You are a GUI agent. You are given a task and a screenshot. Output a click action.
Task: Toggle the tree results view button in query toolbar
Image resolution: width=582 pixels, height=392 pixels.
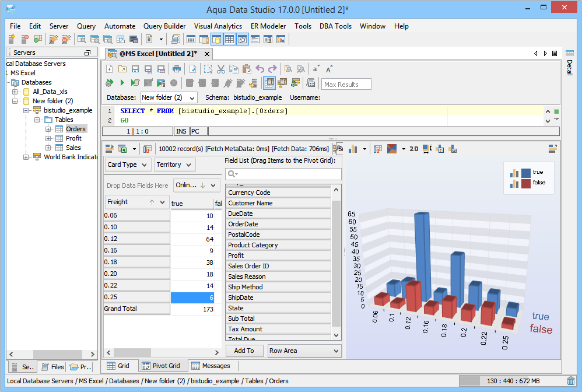click(282, 83)
